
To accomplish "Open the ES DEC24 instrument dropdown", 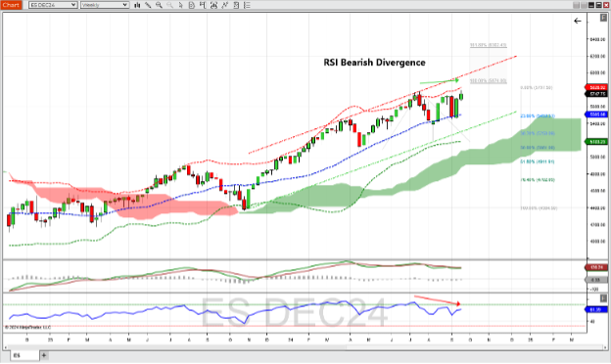I will pos(53,5).
